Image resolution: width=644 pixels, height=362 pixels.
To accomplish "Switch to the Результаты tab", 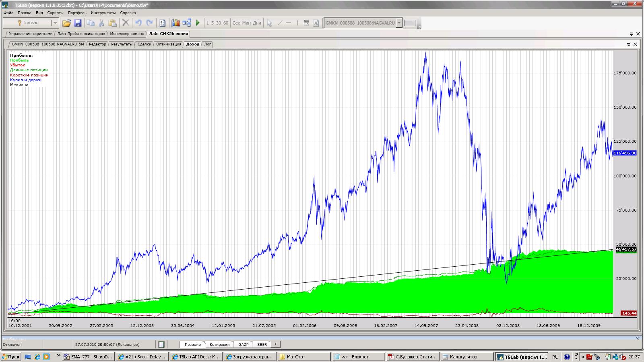I will coord(122,44).
